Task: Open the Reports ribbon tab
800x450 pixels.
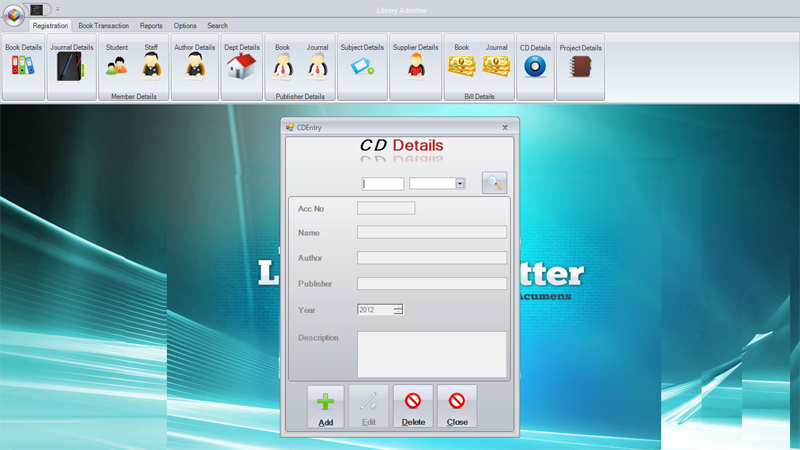Action: pos(151,26)
